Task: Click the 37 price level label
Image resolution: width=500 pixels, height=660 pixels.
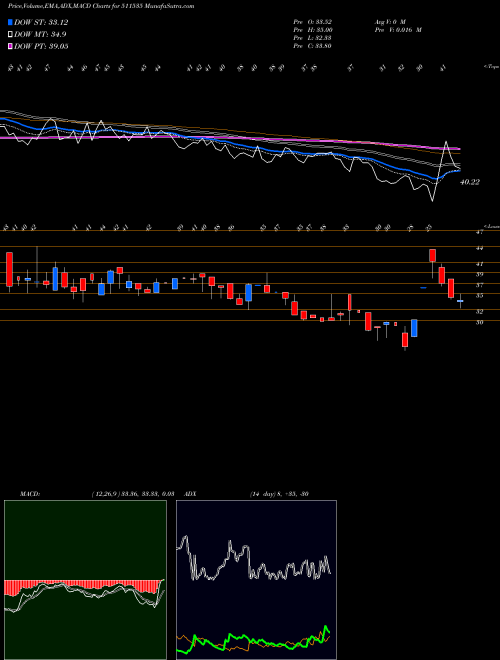Action: [479, 285]
